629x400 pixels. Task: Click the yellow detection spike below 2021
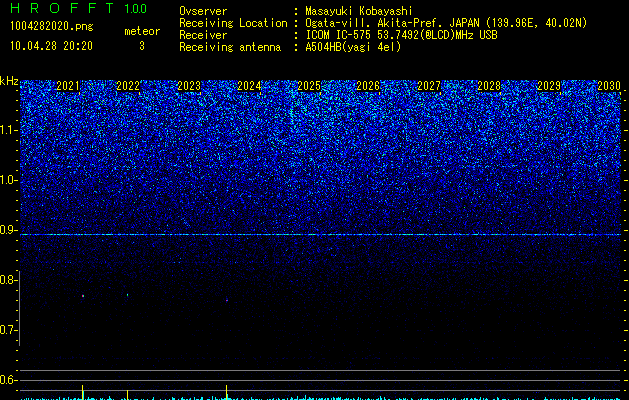[83, 392]
